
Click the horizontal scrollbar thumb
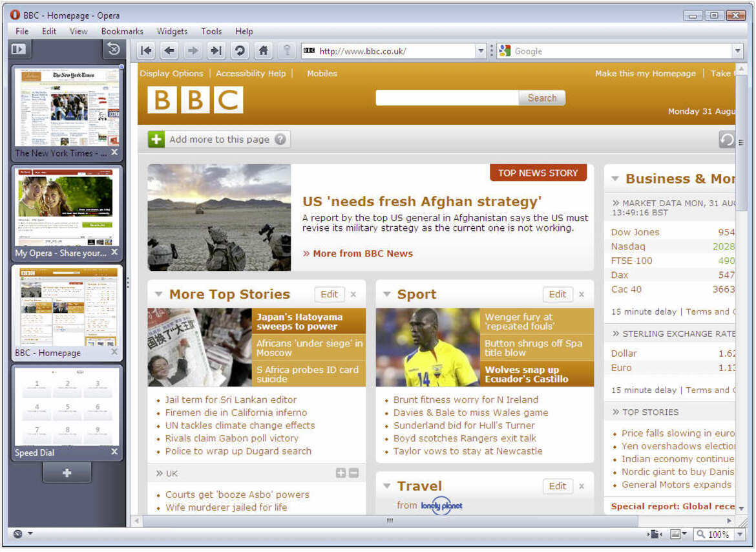click(390, 521)
